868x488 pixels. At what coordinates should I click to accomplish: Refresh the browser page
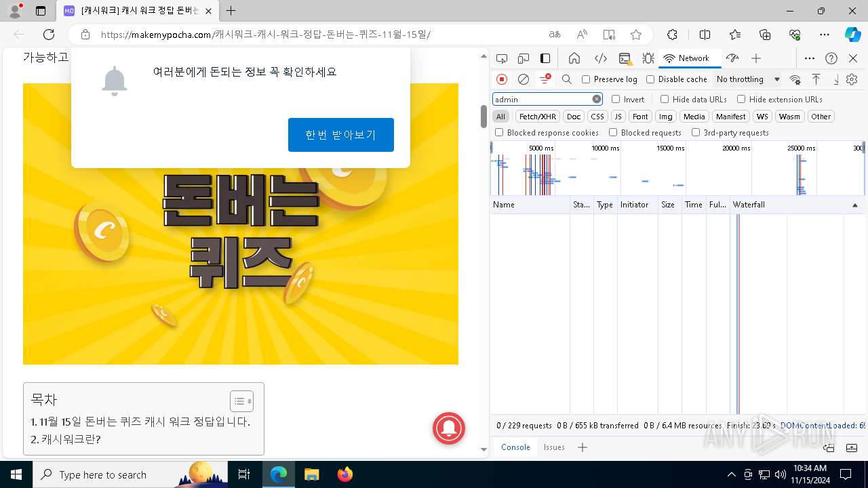[x=49, y=35]
